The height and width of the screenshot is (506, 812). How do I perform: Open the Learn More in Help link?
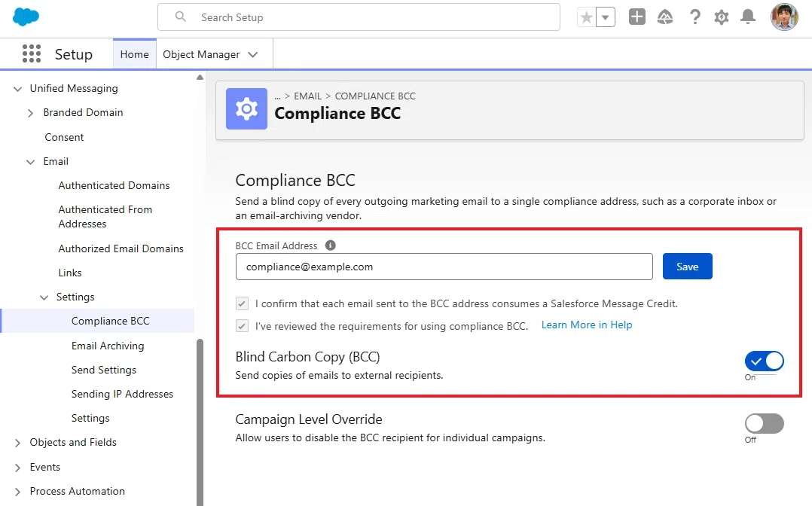point(587,325)
